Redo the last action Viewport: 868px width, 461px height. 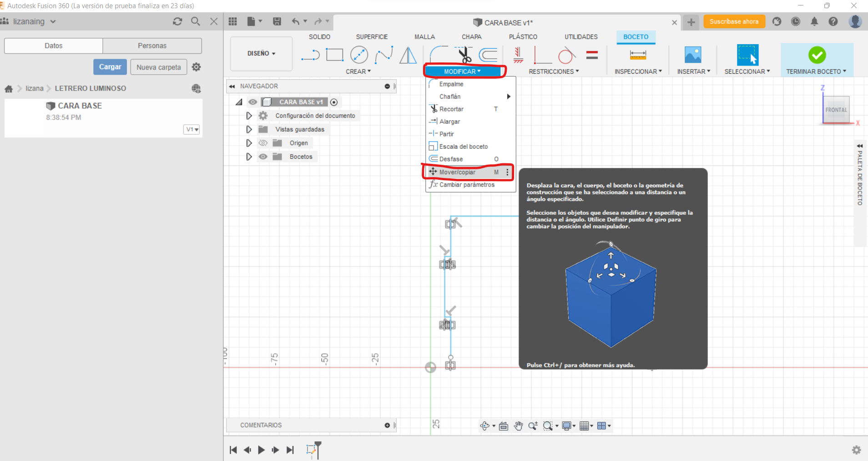tap(318, 21)
